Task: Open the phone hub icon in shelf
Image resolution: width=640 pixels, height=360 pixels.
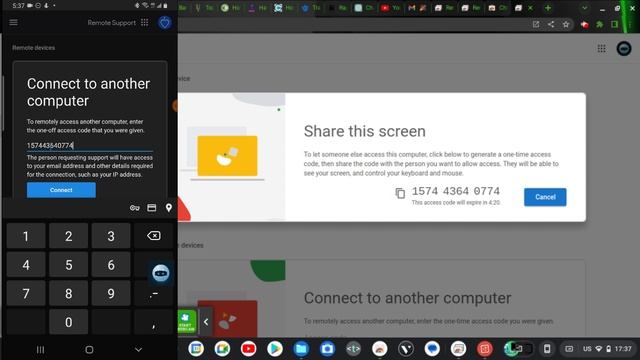Action: 547,349
